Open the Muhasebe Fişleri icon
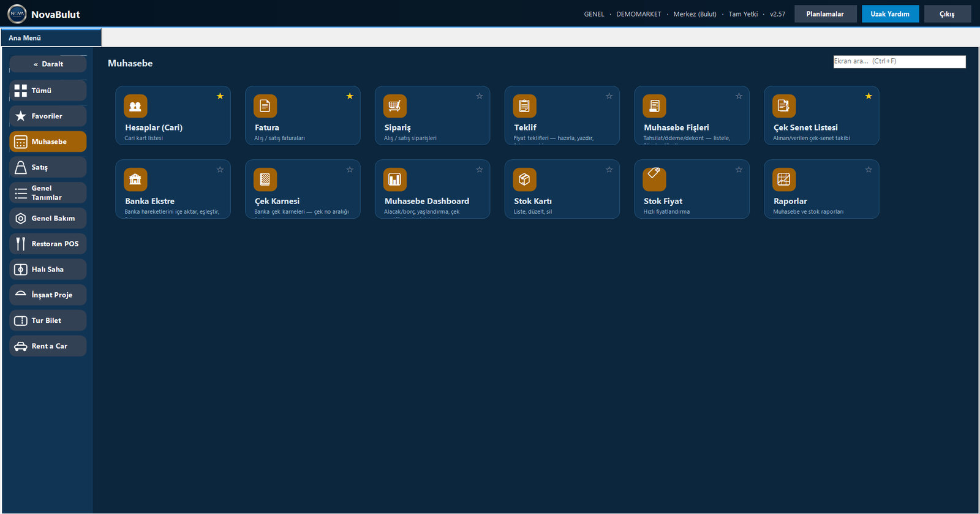This screenshot has width=980, height=514. (x=655, y=106)
